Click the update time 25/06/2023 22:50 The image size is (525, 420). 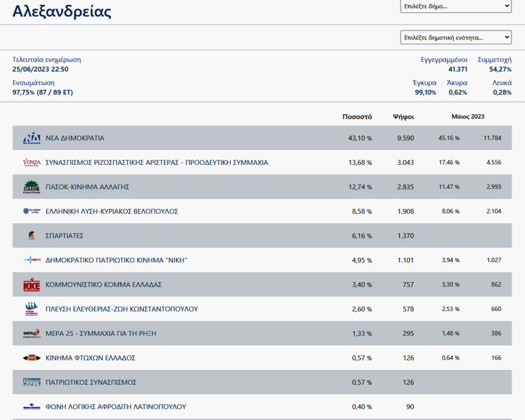click(x=40, y=69)
